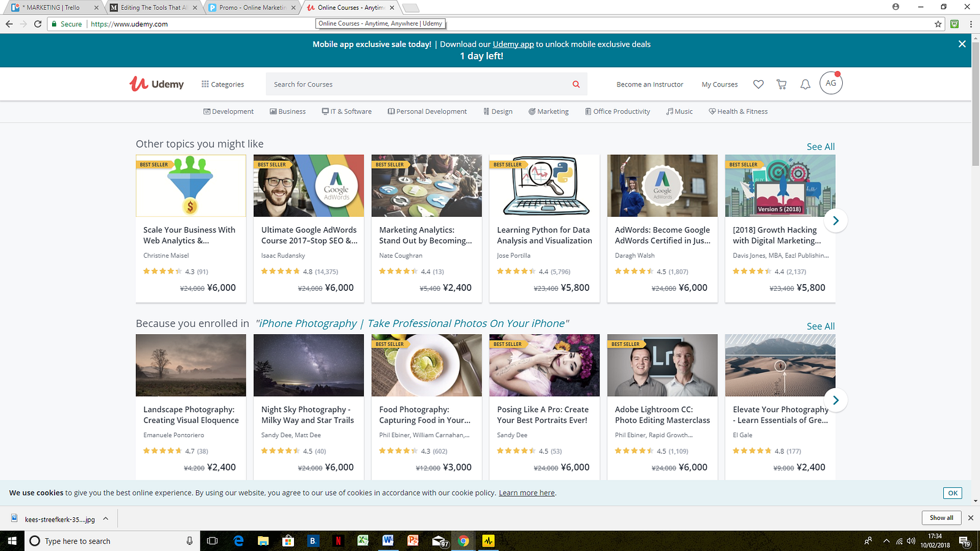Open the AG profile avatar
This screenshot has height=551, width=980.
831,83
